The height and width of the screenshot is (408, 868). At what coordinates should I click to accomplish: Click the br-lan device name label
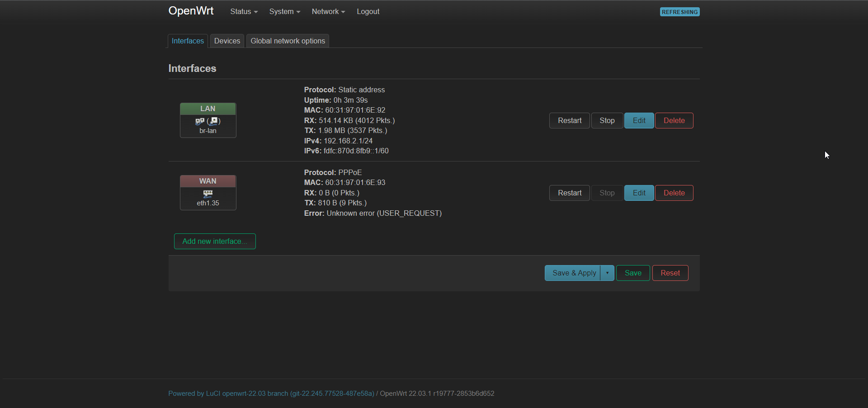(208, 131)
